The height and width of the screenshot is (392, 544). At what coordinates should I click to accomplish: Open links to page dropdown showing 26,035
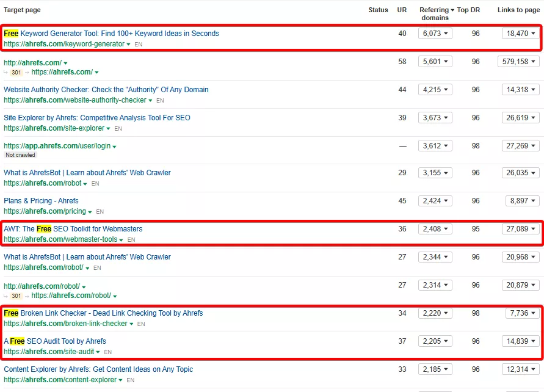[x=520, y=173]
